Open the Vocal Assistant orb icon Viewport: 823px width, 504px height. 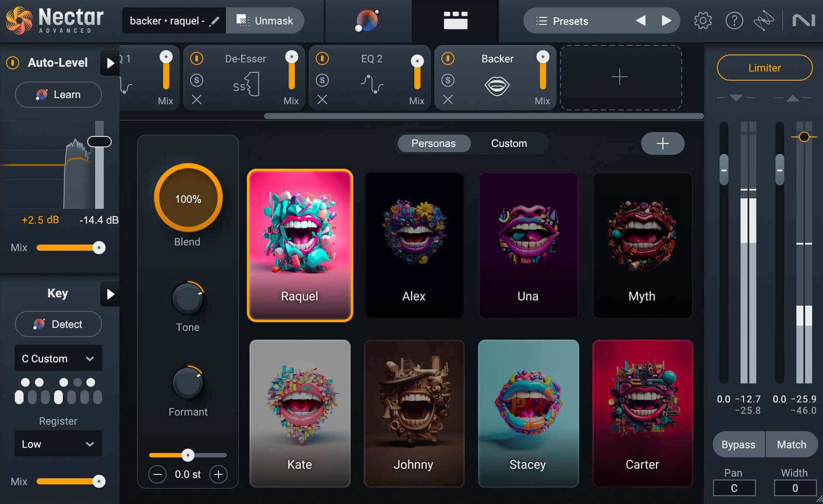coord(367,21)
